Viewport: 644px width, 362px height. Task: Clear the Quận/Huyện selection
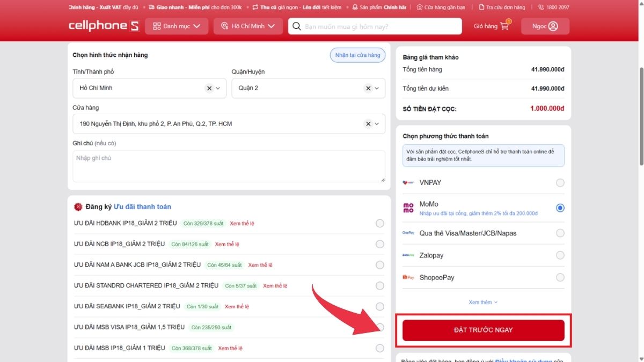[368, 88]
